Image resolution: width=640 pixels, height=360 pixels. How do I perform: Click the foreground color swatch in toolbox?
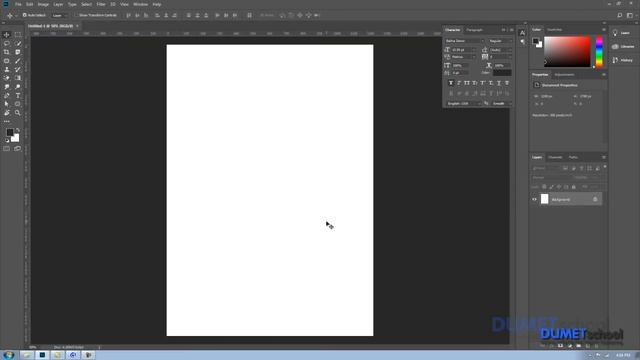pyautogui.click(x=10, y=132)
